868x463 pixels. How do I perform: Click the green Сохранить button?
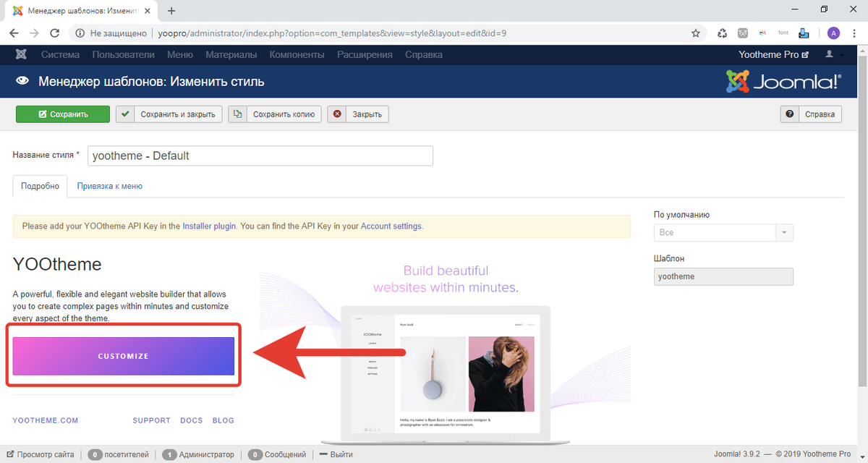[x=63, y=114]
